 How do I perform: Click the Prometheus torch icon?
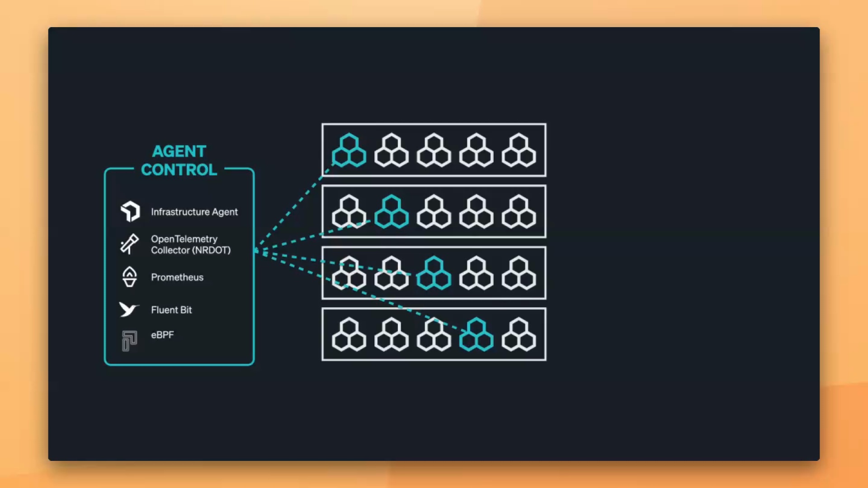pyautogui.click(x=130, y=277)
